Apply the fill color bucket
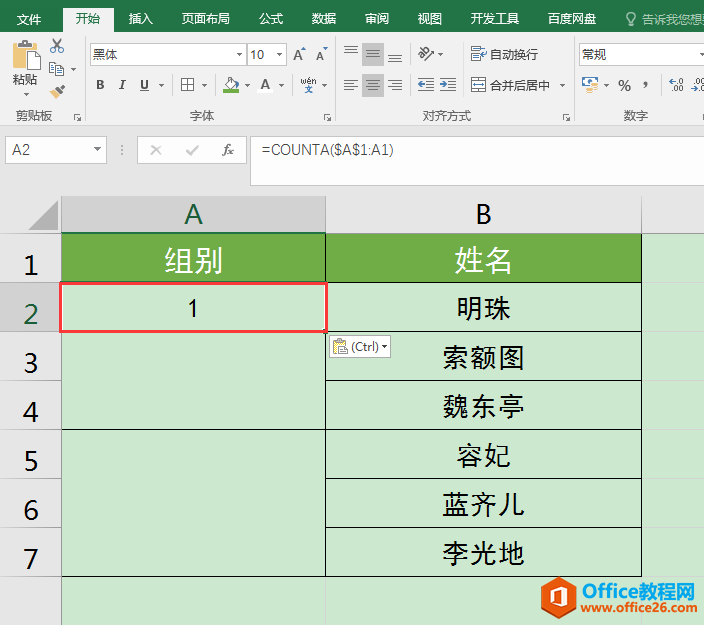Image resolution: width=704 pixels, height=625 pixels. [231, 85]
